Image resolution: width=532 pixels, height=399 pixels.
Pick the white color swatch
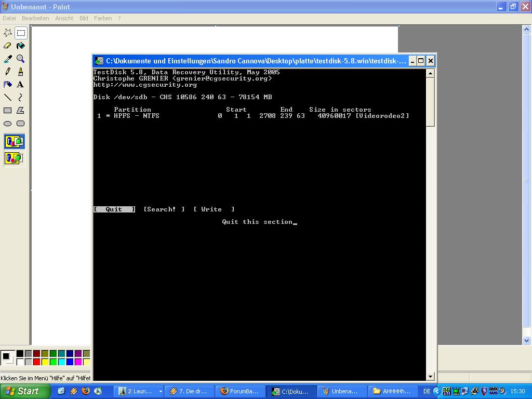coord(20,362)
